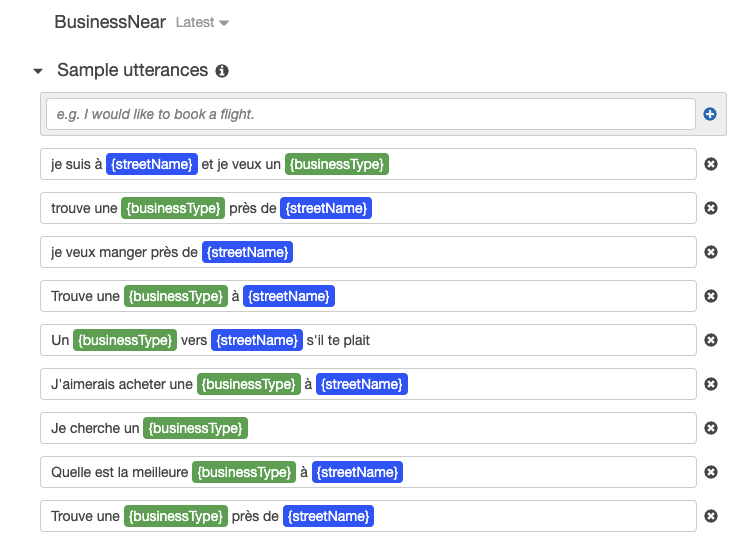Screen dimensions: 736x544
Task: Collapse the Sample utterances section
Action: [38, 71]
